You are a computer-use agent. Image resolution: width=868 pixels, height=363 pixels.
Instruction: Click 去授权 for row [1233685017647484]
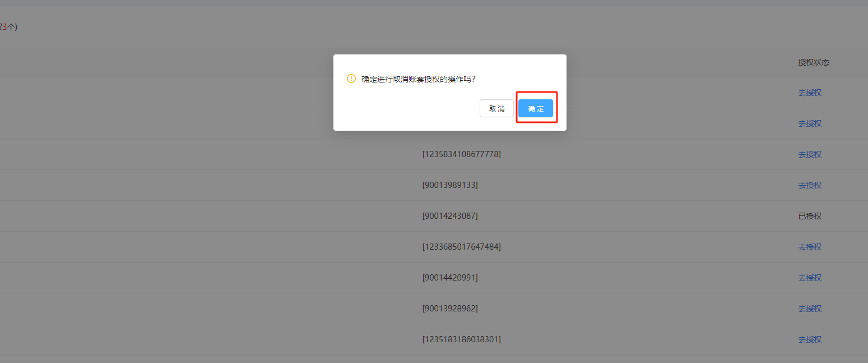coord(810,247)
